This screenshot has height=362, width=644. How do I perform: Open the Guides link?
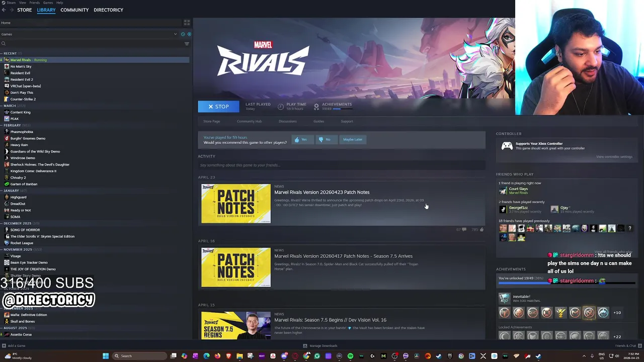point(319,121)
